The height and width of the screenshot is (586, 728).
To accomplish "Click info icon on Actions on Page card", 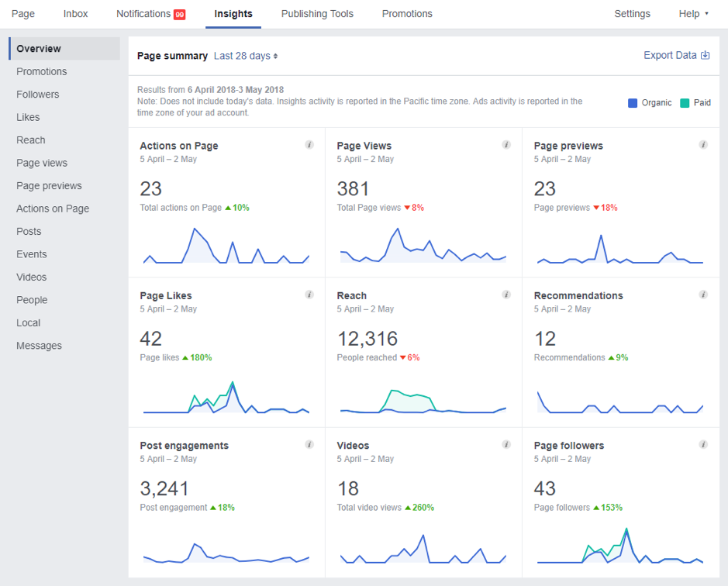I will 309,145.
